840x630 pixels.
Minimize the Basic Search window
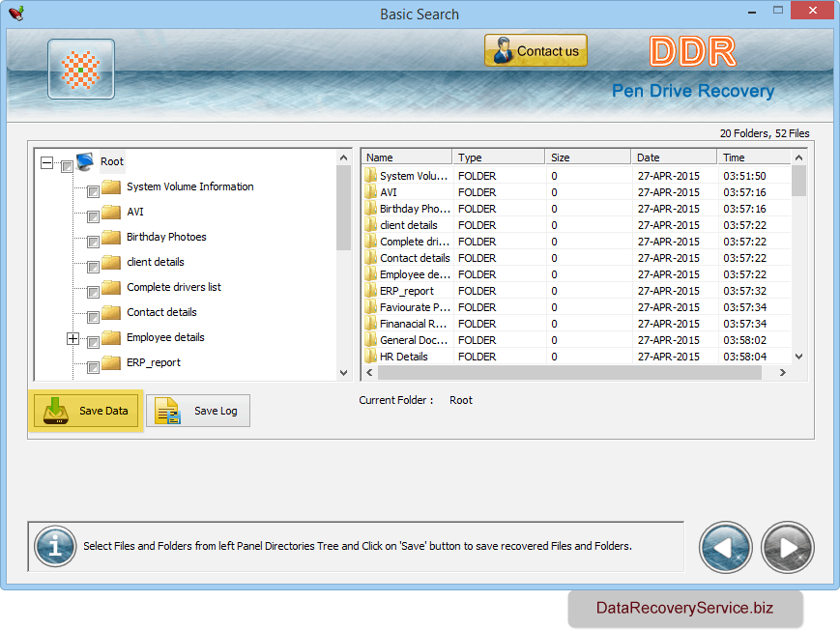coord(752,11)
